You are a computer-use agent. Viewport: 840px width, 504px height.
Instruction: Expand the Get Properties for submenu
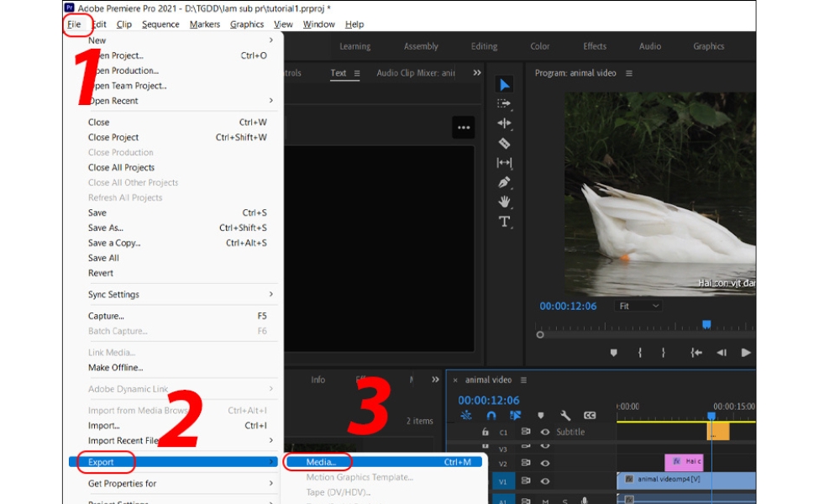click(x=271, y=483)
